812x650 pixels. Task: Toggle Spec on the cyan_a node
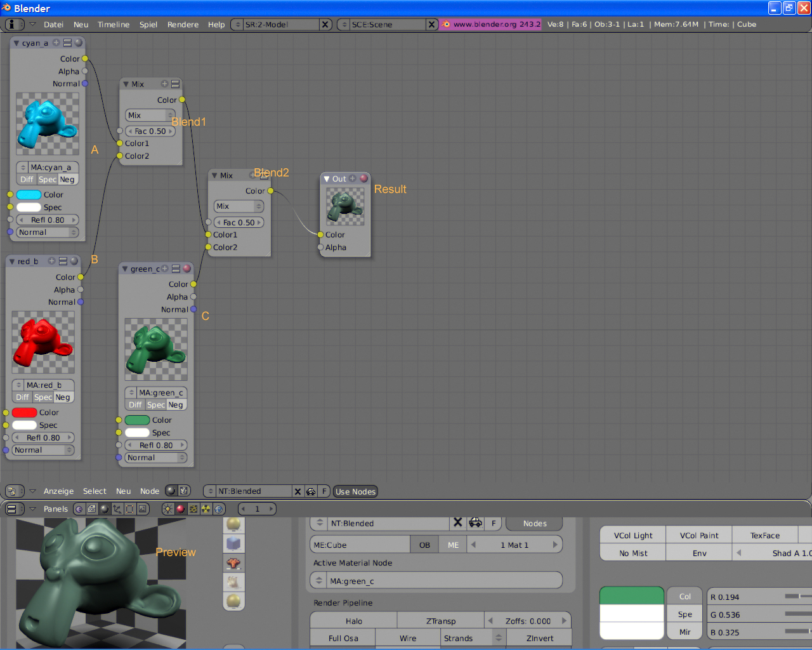pyautogui.click(x=48, y=180)
